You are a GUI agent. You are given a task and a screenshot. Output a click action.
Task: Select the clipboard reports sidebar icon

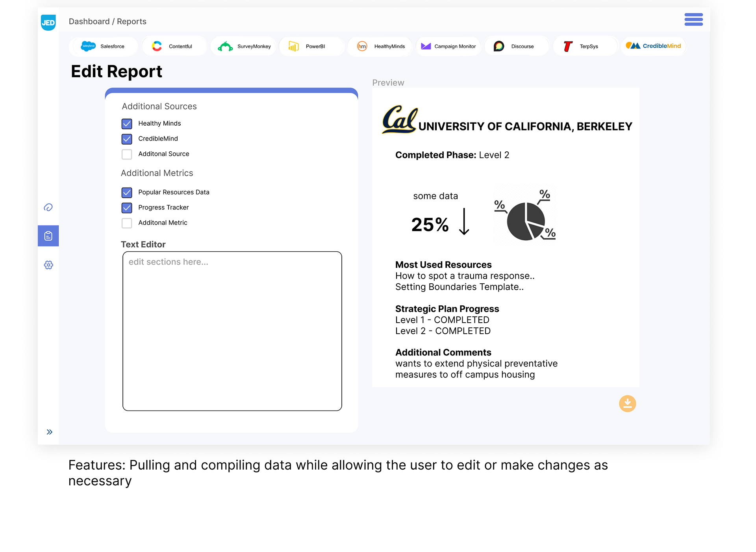(x=48, y=236)
